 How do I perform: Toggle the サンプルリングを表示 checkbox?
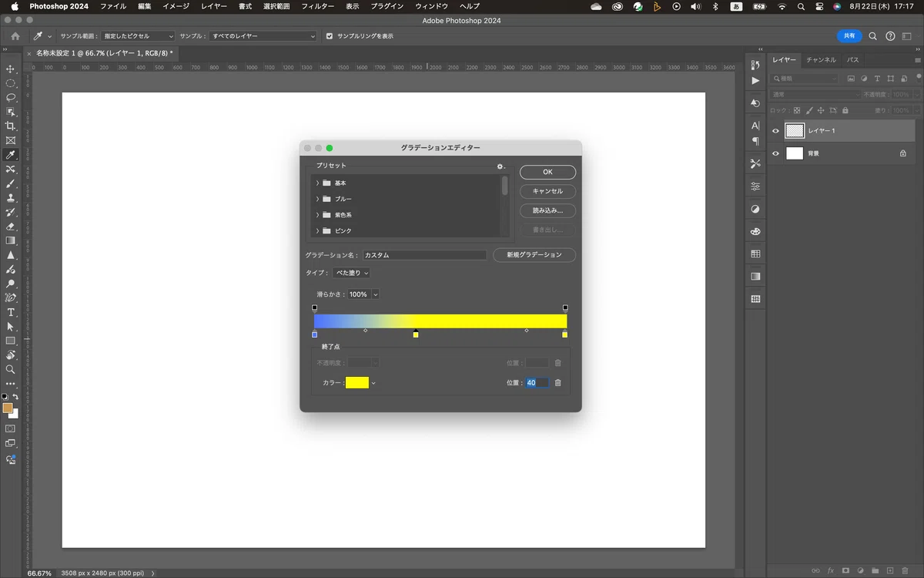(330, 36)
